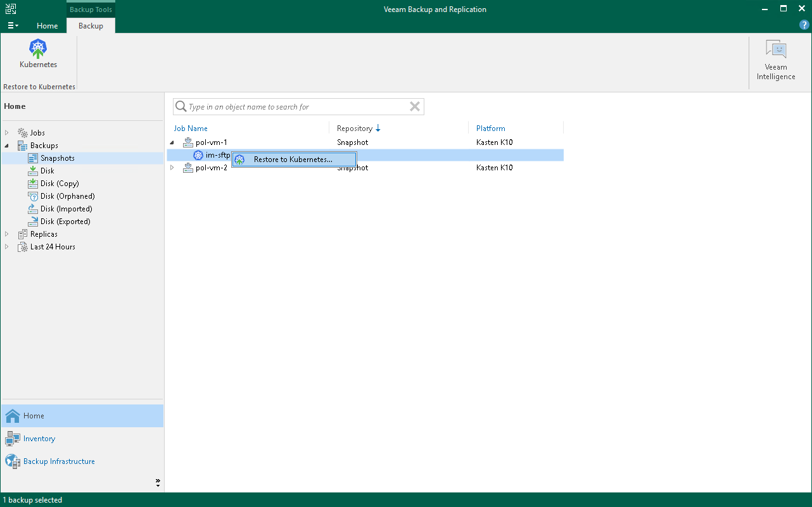Open Disk (Orphaned) backups node
The width and height of the screenshot is (812, 507).
[68, 196]
